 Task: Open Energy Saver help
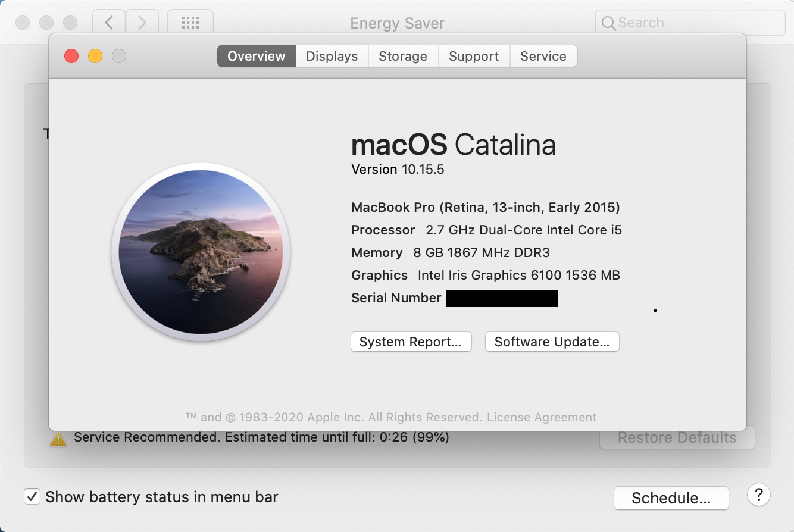tap(759, 495)
